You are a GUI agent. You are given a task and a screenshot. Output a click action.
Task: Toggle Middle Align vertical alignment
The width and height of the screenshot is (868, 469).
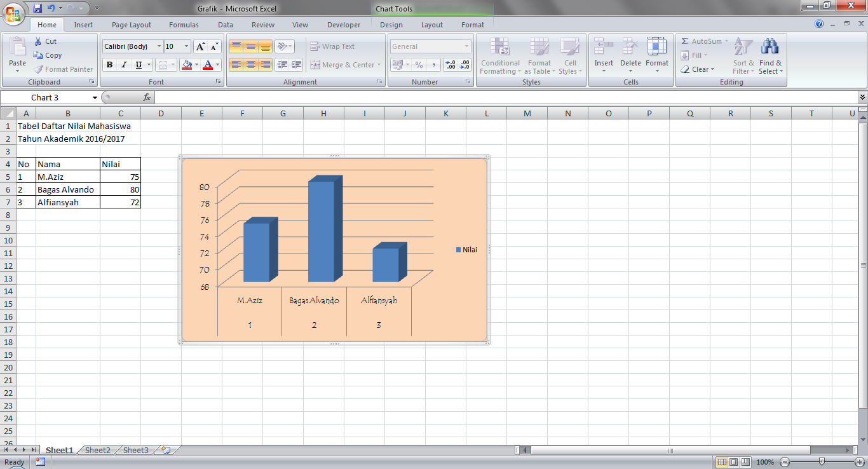250,46
